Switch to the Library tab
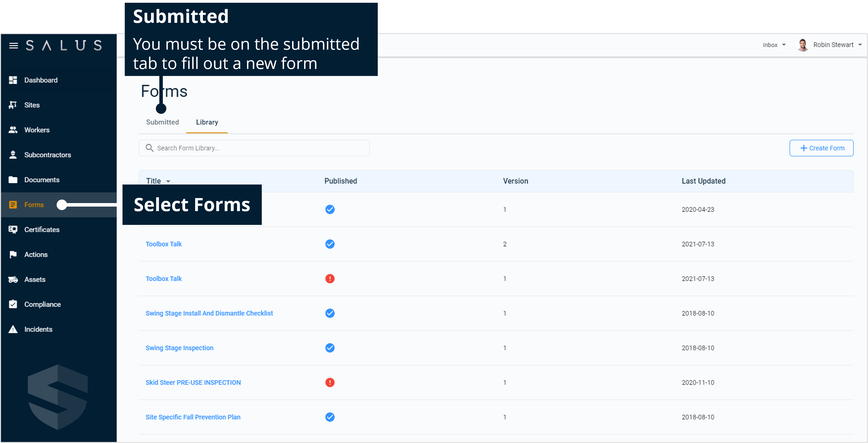This screenshot has height=443, width=868. 207,122
